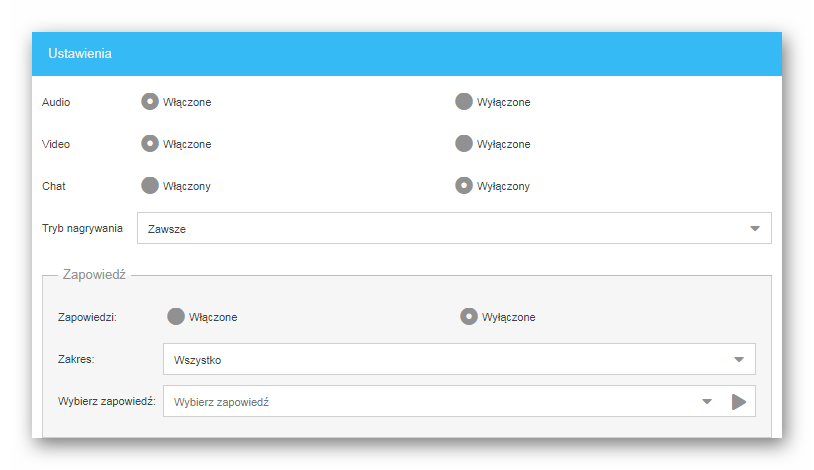Image resolution: width=814 pixels, height=470 pixels.
Task: Select Audio Włączone radio button
Action: point(150,102)
